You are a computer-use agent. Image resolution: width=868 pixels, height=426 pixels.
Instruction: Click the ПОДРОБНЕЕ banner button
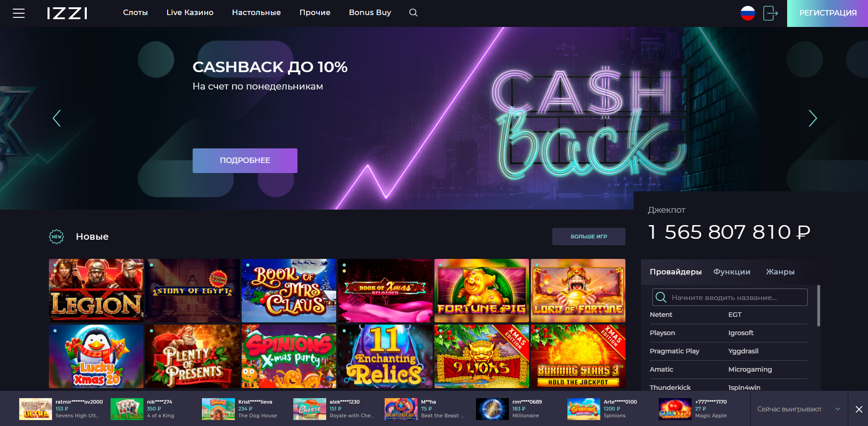(245, 161)
